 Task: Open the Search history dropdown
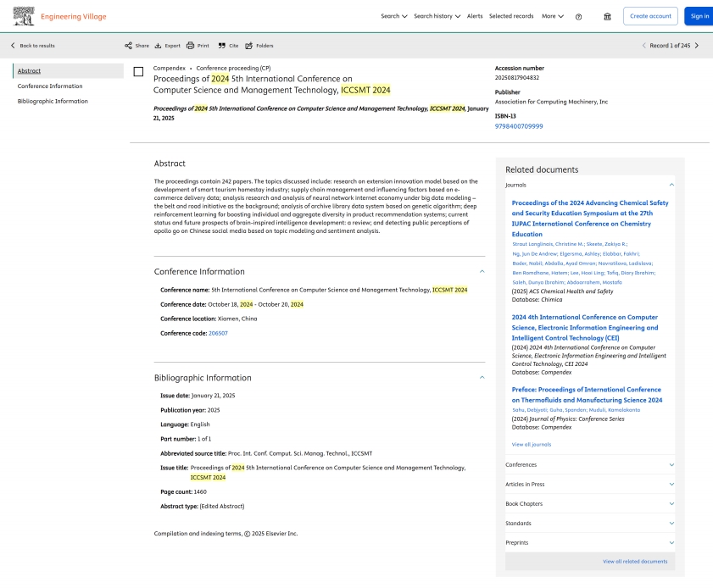tap(437, 16)
